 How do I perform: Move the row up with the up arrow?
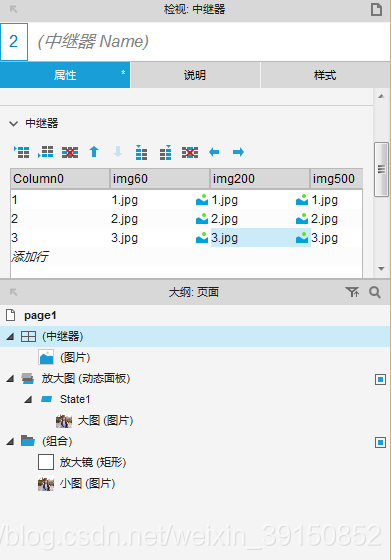(x=94, y=152)
